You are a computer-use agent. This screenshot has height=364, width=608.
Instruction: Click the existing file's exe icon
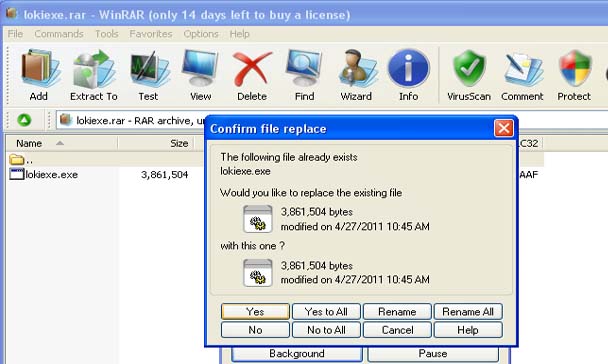(257, 219)
